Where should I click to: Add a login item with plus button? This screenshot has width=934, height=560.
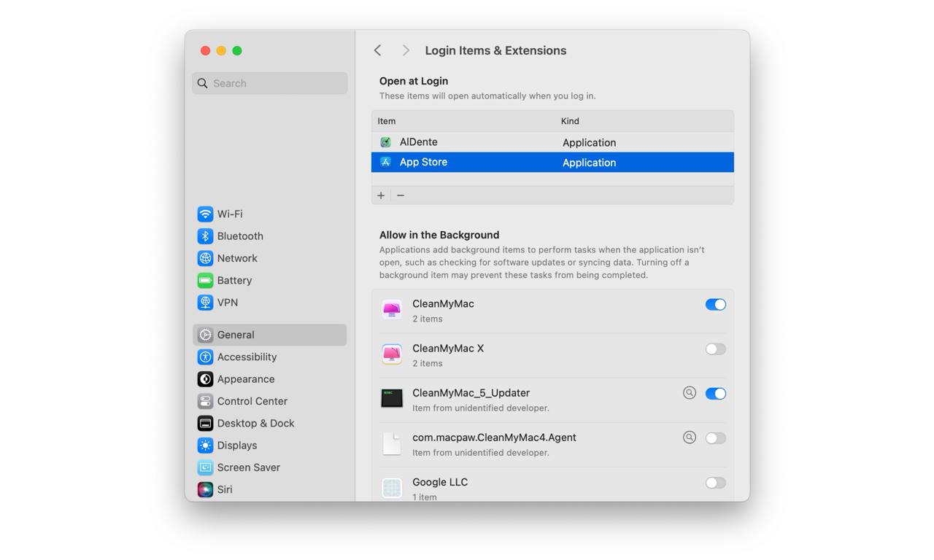coord(381,195)
